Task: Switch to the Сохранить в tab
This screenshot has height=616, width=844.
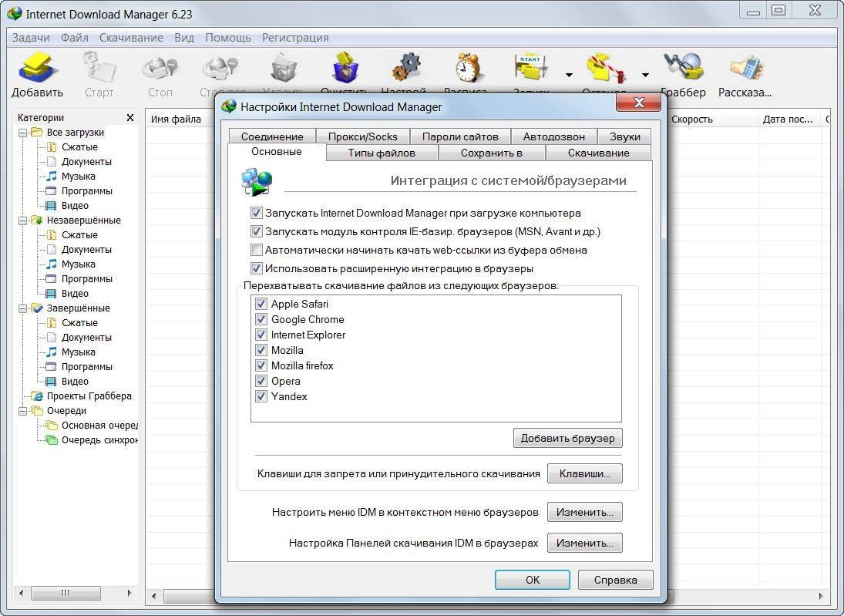Action: (x=492, y=153)
